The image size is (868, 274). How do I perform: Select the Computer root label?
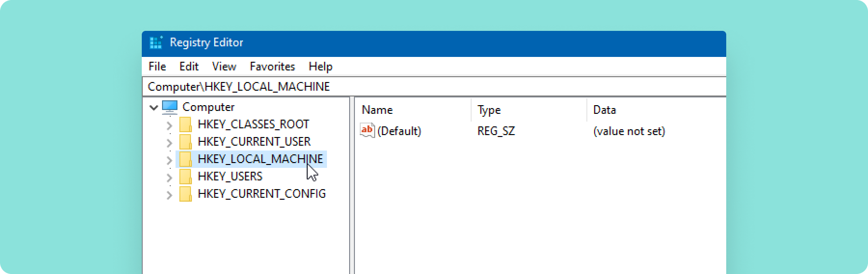click(208, 107)
